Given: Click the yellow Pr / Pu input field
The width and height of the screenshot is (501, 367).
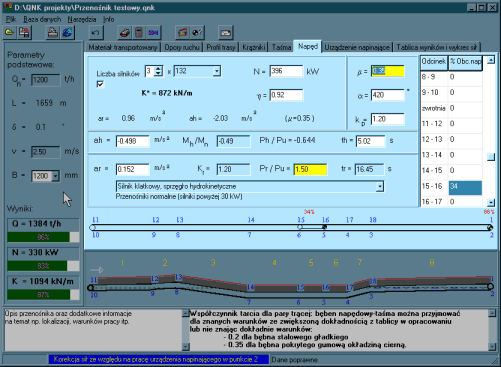Looking at the screenshot, I should point(310,169).
